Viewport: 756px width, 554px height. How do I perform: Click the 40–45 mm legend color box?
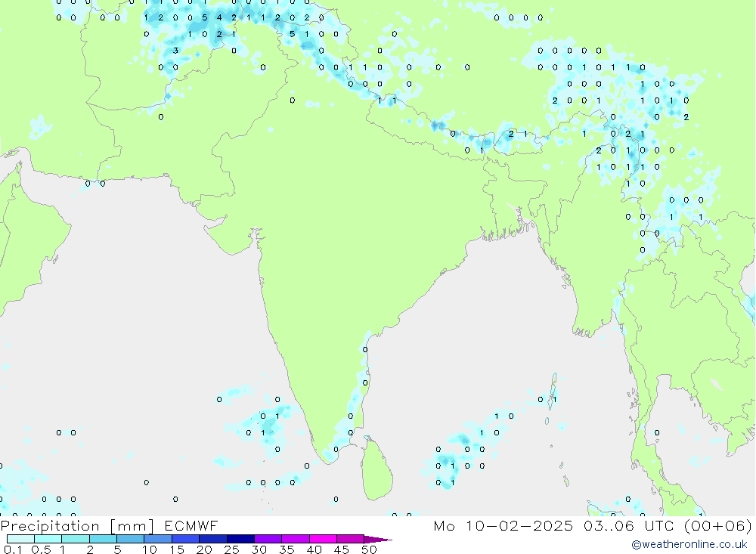(323, 539)
